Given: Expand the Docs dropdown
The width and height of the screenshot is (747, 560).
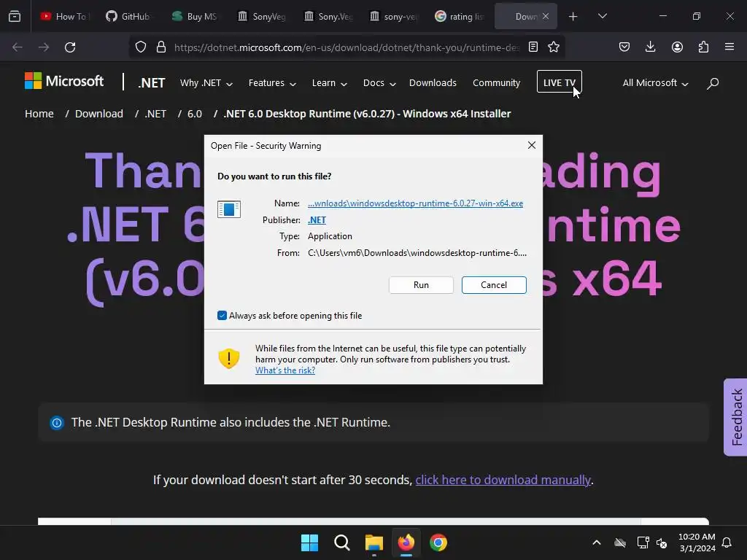Looking at the screenshot, I should pos(379,83).
